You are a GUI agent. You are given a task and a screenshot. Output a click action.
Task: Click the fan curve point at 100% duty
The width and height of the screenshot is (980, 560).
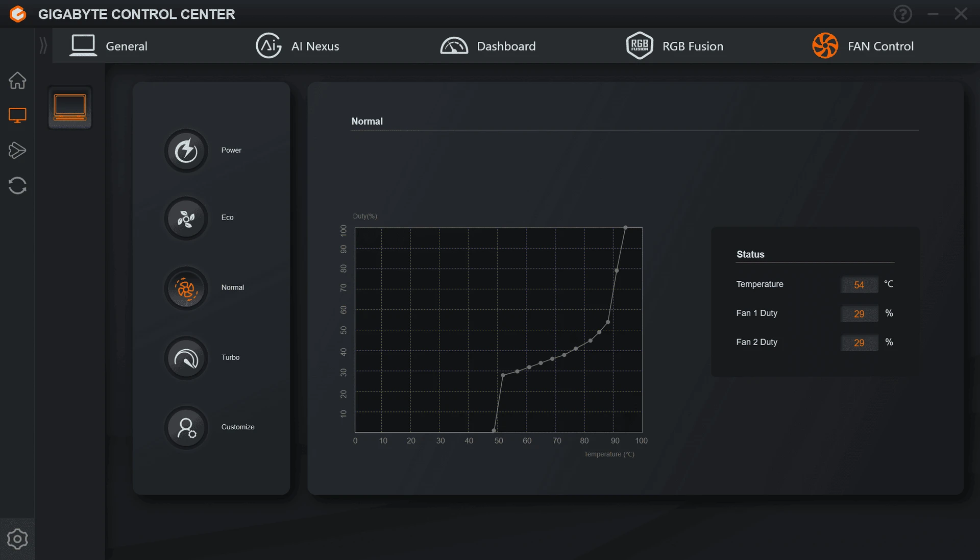click(625, 228)
